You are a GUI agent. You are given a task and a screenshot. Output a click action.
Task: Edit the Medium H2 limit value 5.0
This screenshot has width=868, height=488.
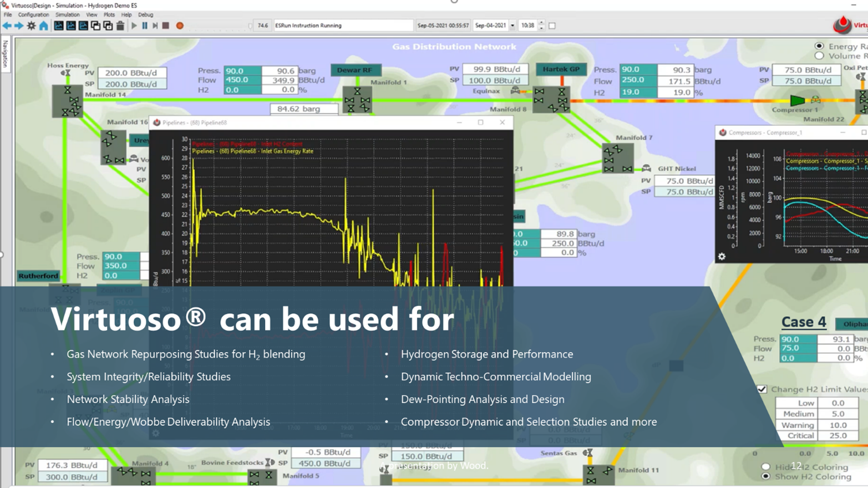pyautogui.click(x=837, y=414)
